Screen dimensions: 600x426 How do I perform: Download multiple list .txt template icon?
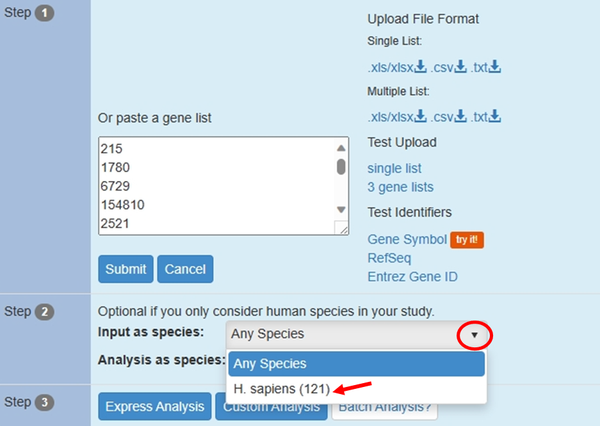pyautogui.click(x=494, y=117)
